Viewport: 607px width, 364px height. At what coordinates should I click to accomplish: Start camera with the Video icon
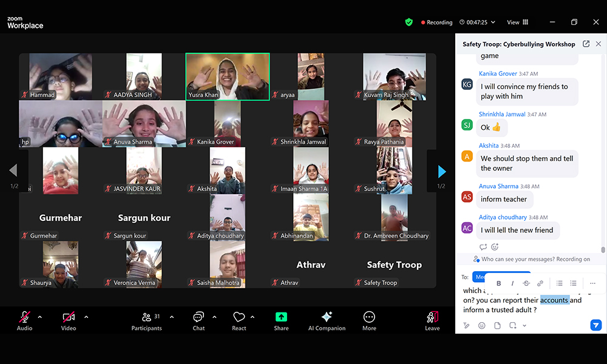click(x=69, y=317)
